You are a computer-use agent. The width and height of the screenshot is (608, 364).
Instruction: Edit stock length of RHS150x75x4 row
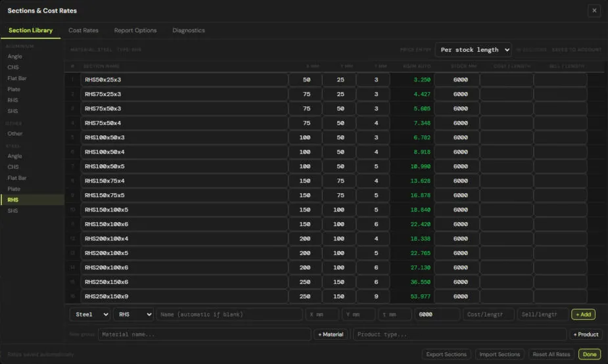[457, 181]
